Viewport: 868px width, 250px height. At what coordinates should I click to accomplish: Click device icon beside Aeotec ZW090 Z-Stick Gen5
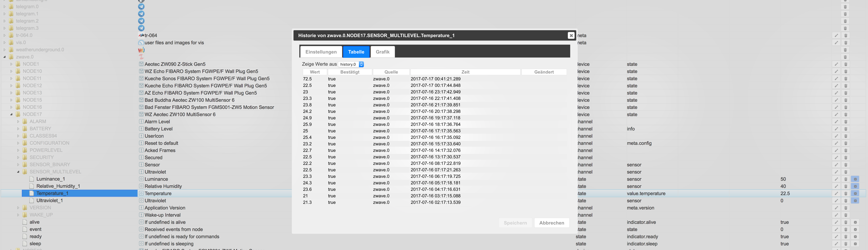141,64
